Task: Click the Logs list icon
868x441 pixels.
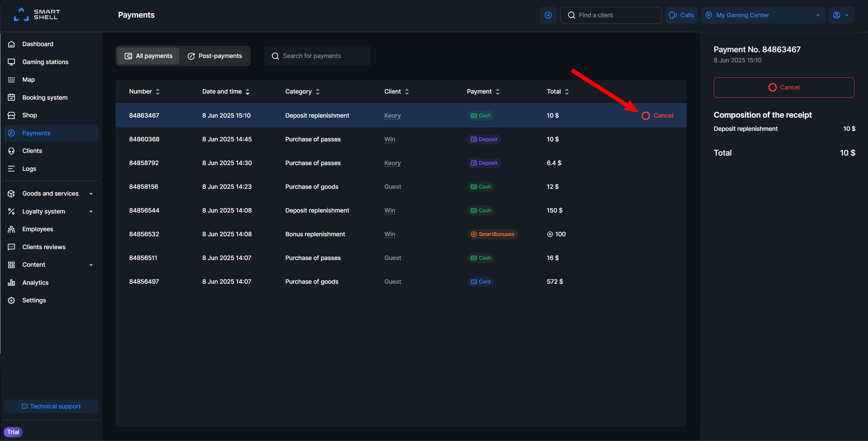Action: coord(12,169)
